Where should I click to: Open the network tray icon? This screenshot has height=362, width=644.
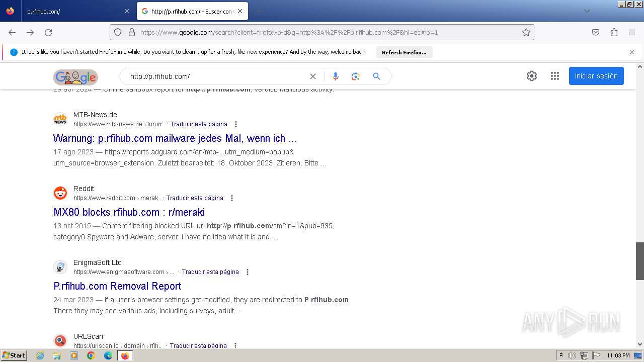coord(584,355)
